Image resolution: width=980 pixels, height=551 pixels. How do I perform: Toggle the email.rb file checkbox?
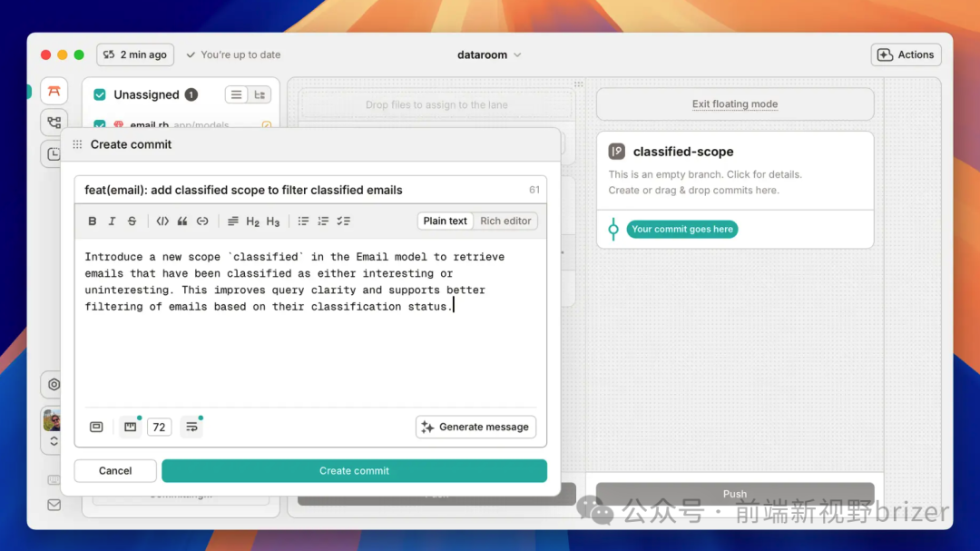click(100, 124)
